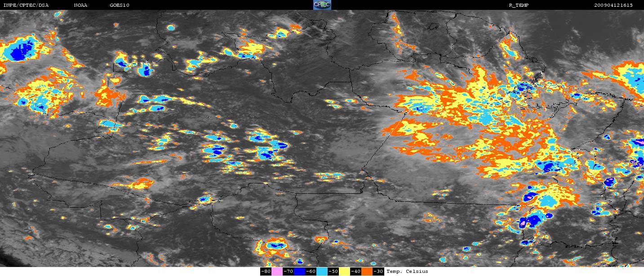Click the pink legend color swatch
The width and height of the screenshot is (644, 276).
(277, 272)
